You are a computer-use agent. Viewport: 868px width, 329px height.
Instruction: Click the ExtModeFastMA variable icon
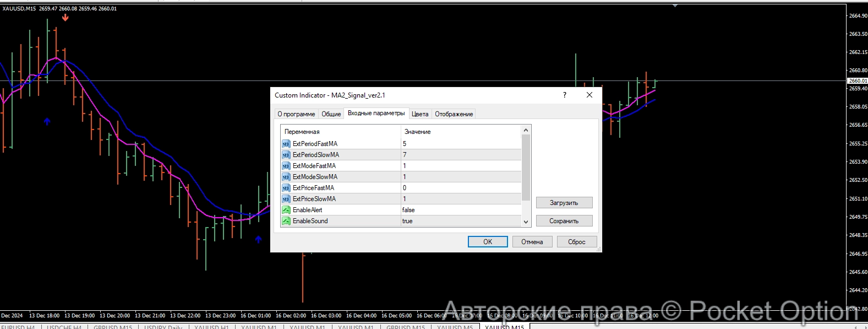tap(286, 166)
